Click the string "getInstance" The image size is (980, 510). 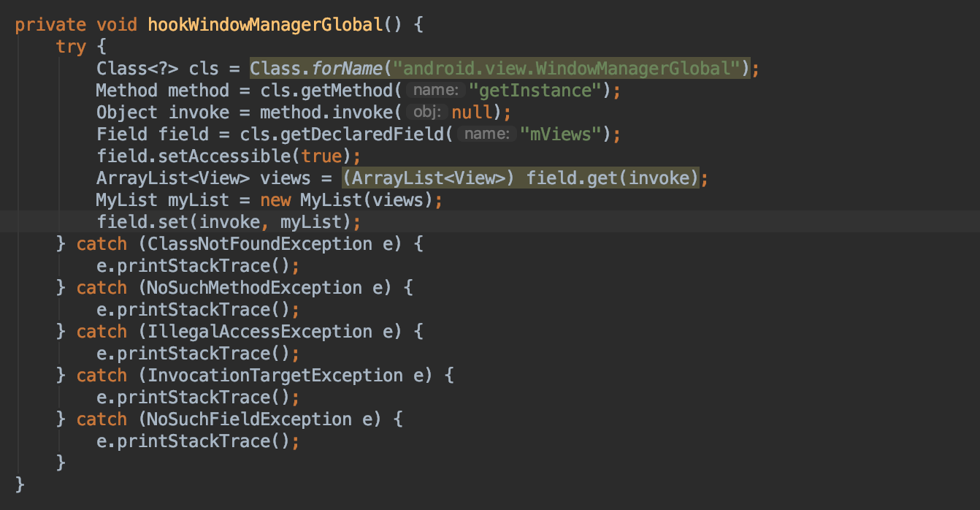pos(540,91)
